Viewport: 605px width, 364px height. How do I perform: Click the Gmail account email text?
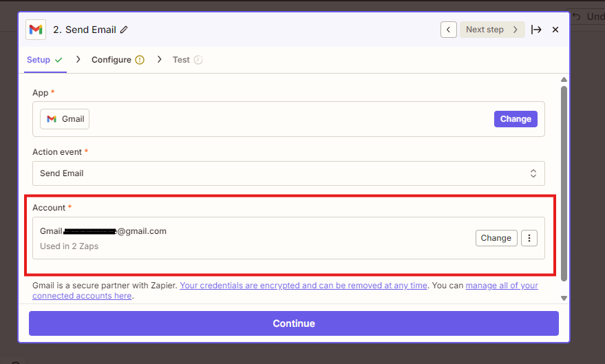coord(103,231)
